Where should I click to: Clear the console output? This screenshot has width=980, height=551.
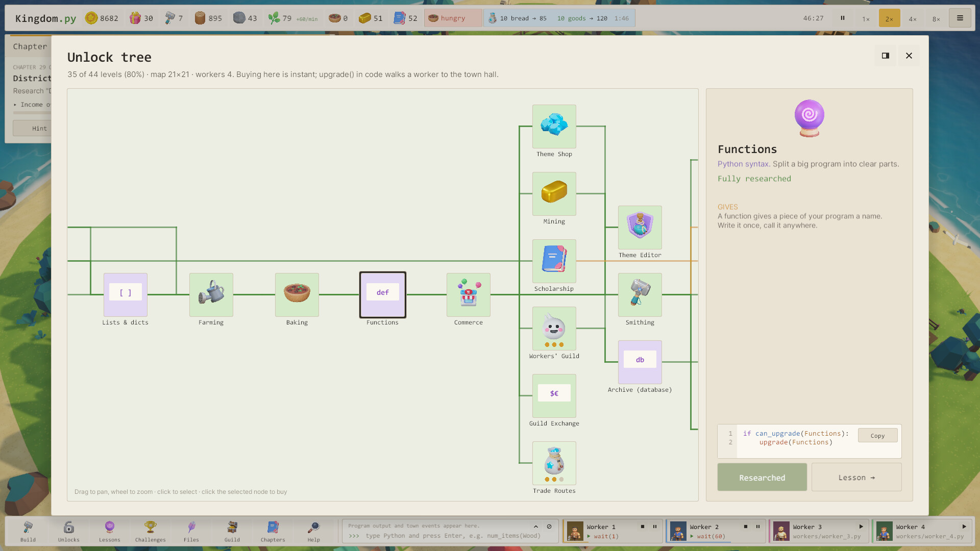(x=549, y=527)
